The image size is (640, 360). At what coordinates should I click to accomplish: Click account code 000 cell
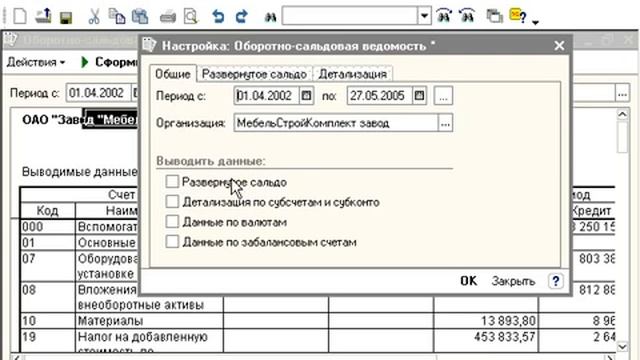[x=48, y=227]
